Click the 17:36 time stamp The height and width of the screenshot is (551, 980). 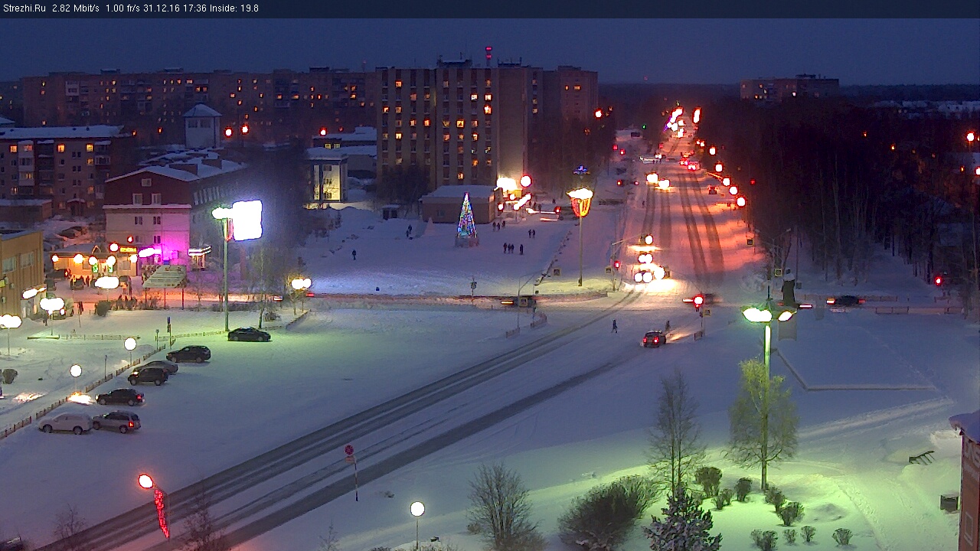193,8
